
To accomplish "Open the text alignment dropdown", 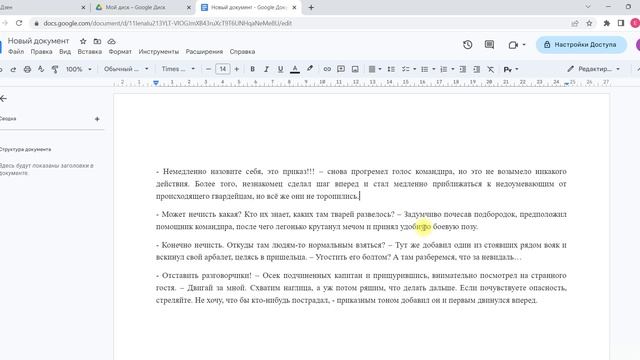I will (x=374, y=69).
